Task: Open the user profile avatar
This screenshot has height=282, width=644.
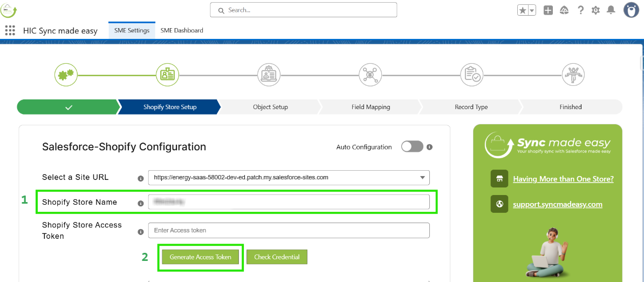Action: [x=631, y=10]
